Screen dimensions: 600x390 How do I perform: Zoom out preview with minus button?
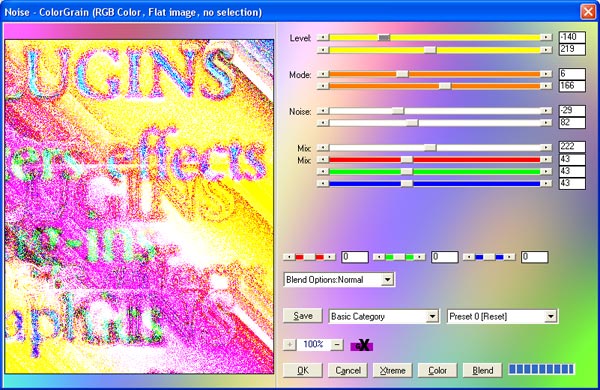[337, 345]
